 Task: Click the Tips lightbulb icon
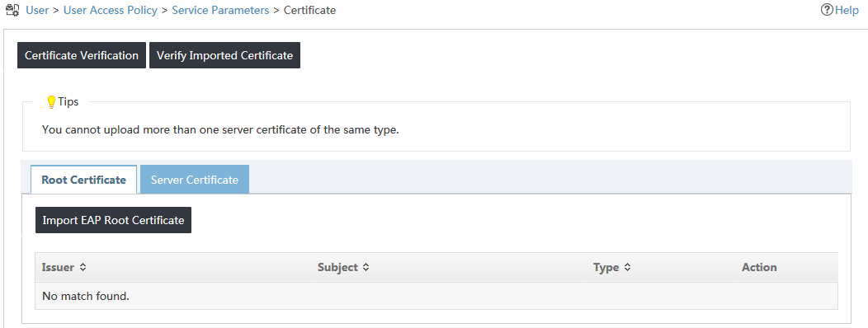pyautogui.click(x=51, y=101)
